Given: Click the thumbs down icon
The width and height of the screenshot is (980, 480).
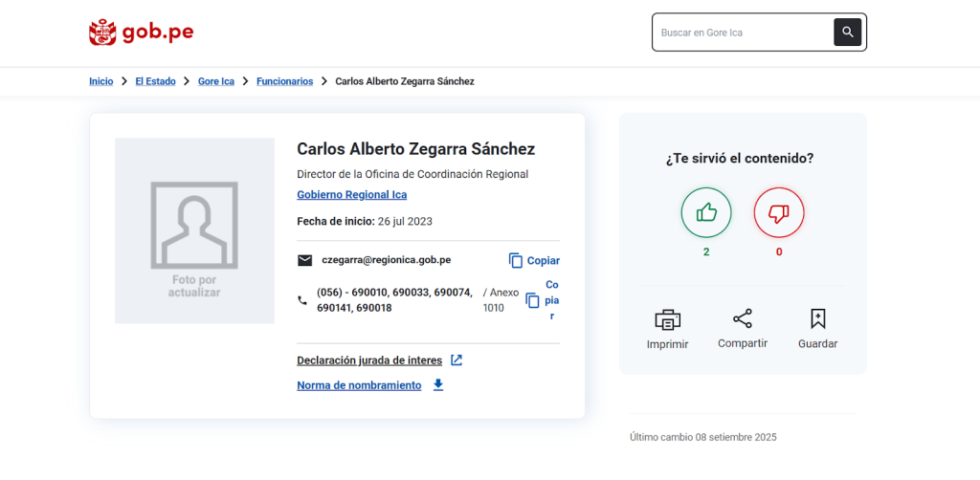Looking at the screenshot, I should tap(778, 212).
